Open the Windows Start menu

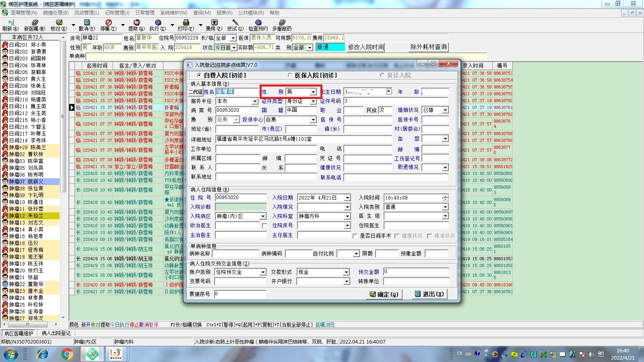coord(11,354)
